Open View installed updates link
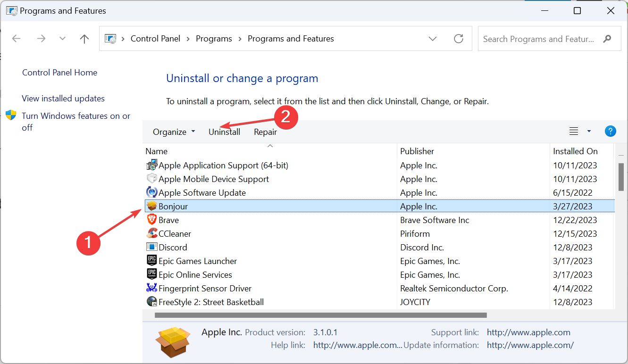Image resolution: width=628 pixels, height=364 pixels. (63, 99)
